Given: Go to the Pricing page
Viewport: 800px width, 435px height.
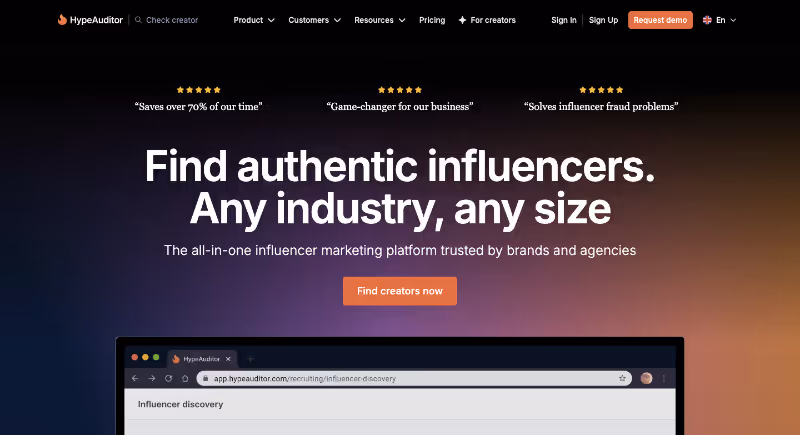Looking at the screenshot, I should click(432, 20).
